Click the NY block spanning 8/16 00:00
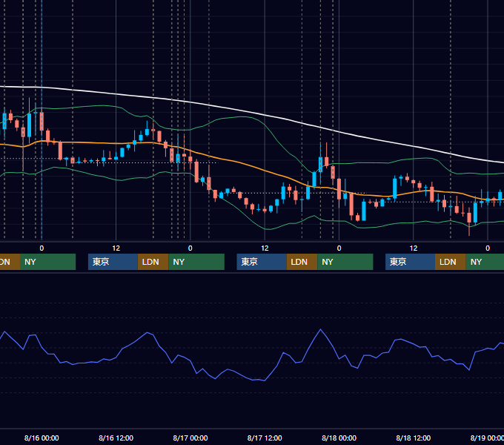Image resolution: width=504 pixels, height=445 pixels. (x=47, y=262)
